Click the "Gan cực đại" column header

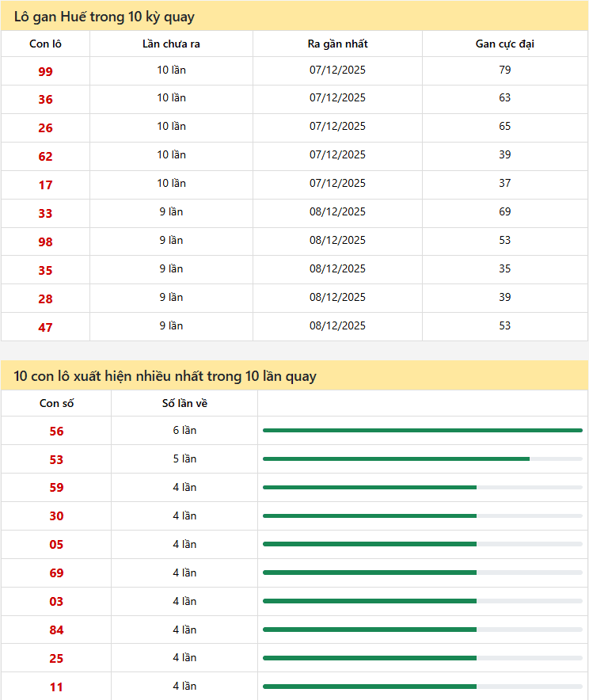(504, 44)
